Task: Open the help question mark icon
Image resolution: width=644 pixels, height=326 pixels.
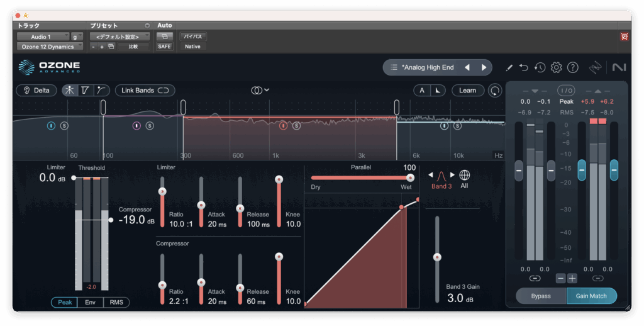Action: tap(572, 67)
